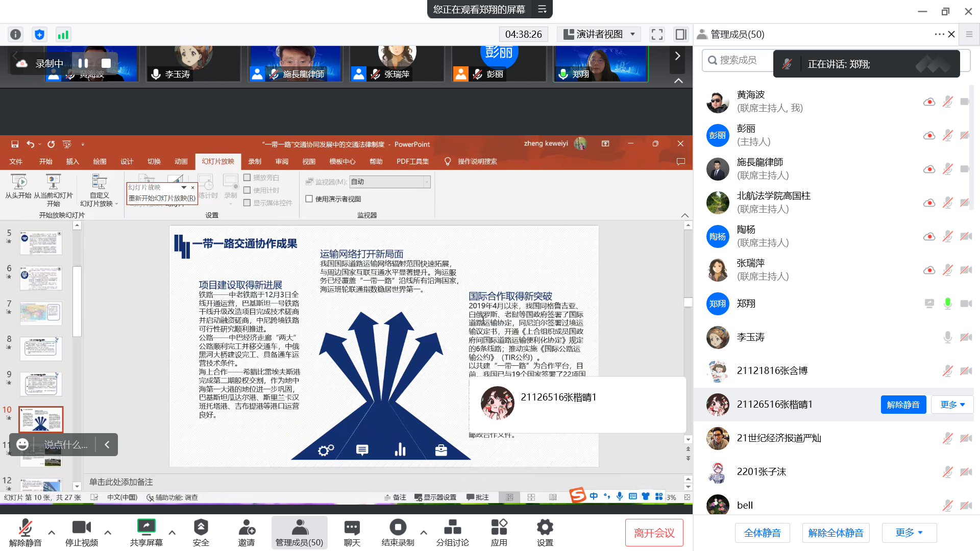980x551 pixels.
Task: Expand 更多 dropdown for 21126516张楷晴1
Action: click(952, 405)
